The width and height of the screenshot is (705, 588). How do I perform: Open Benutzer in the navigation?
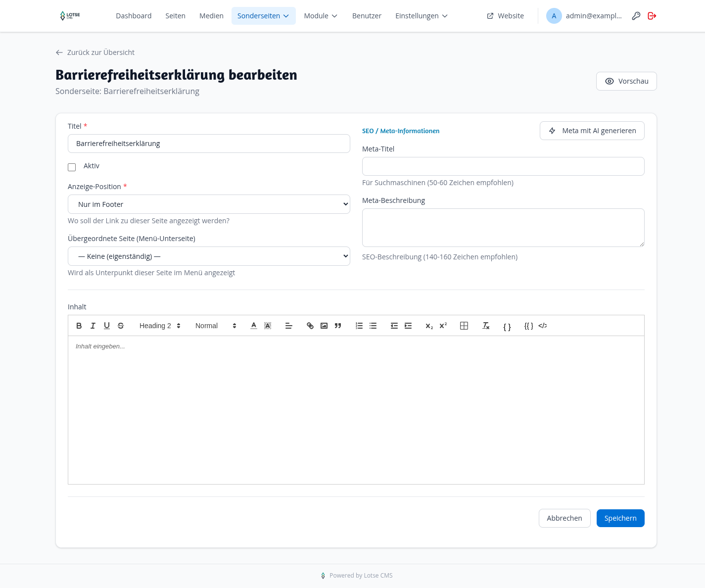(367, 16)
